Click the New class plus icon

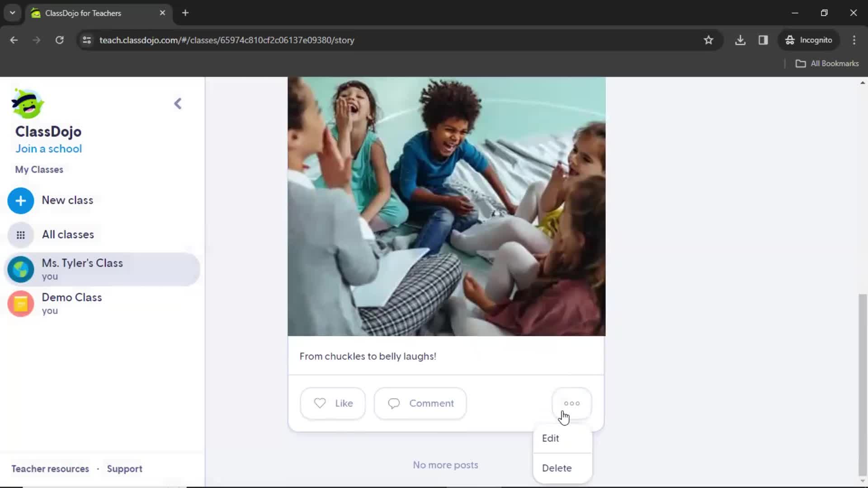tap(20, 200)
